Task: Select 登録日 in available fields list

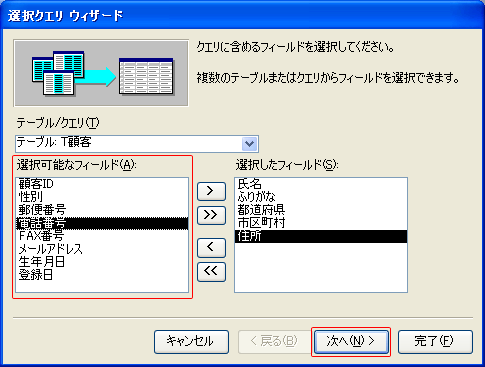Action: pyautogui.click(x=102, y=275)
